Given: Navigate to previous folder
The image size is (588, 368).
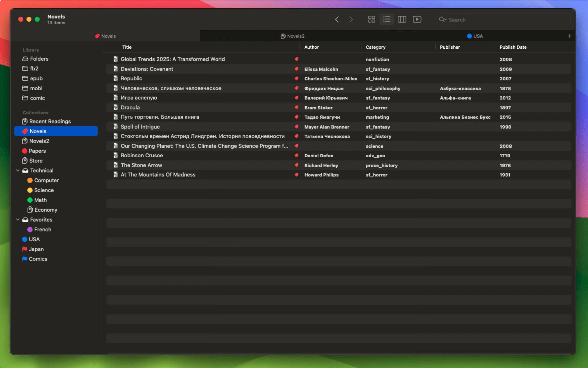Looking at the screenshot, I should [337, 19].
